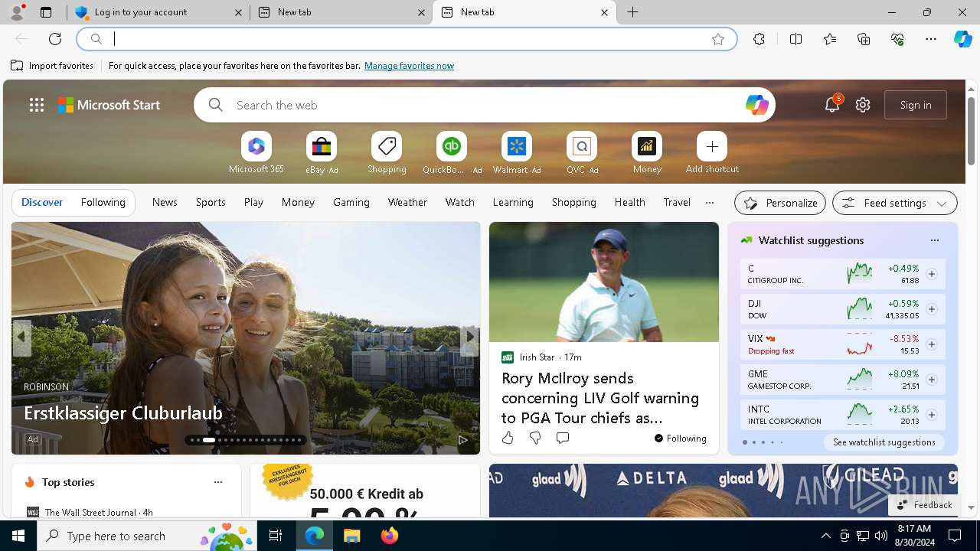Open the QVC shortcut icon
This screenshot has height=551, width=980.
tap(582, 146)
